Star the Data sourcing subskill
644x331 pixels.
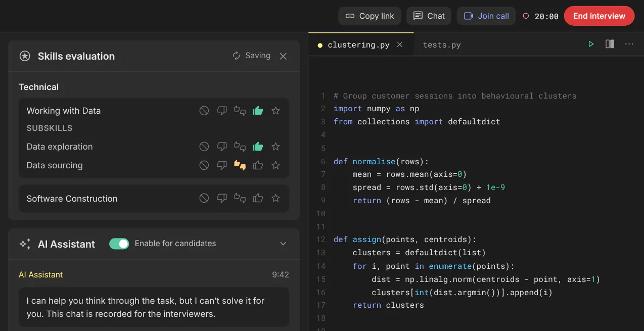click(x=275, y=165)
